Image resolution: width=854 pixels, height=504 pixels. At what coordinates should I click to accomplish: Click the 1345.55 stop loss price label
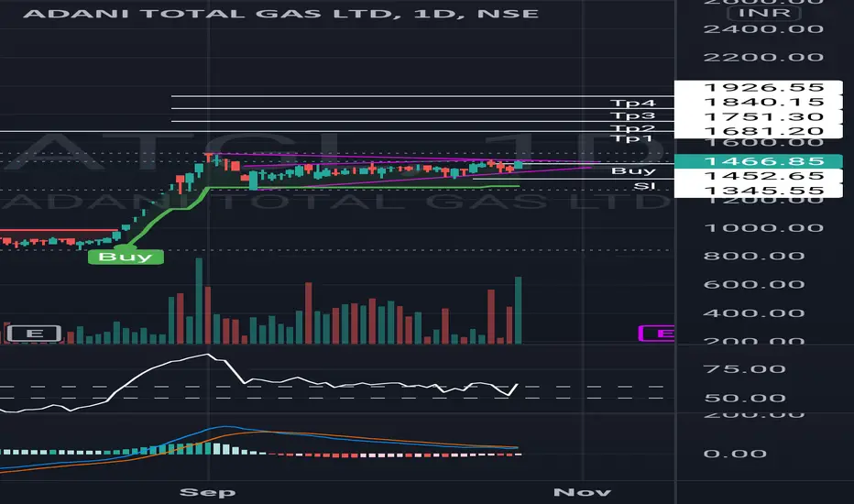coord(758,191)
